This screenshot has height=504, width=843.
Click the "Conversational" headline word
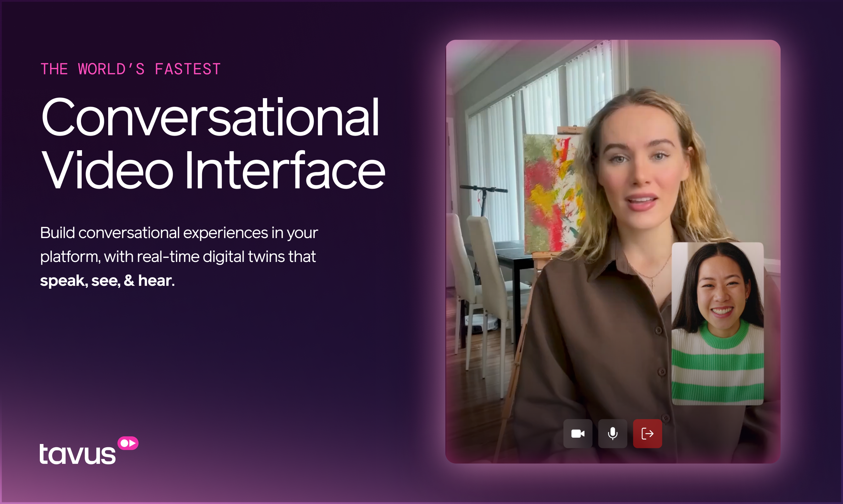(x=210, y=117)
